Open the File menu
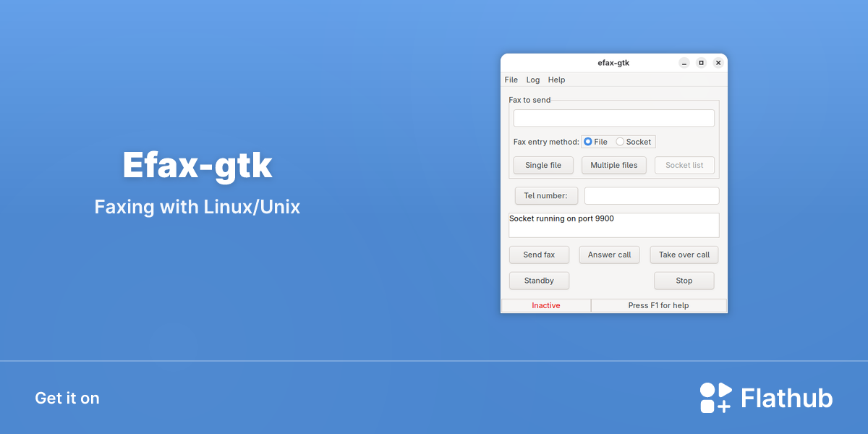This screenshot has height=434, width=868. click(511, 80)
